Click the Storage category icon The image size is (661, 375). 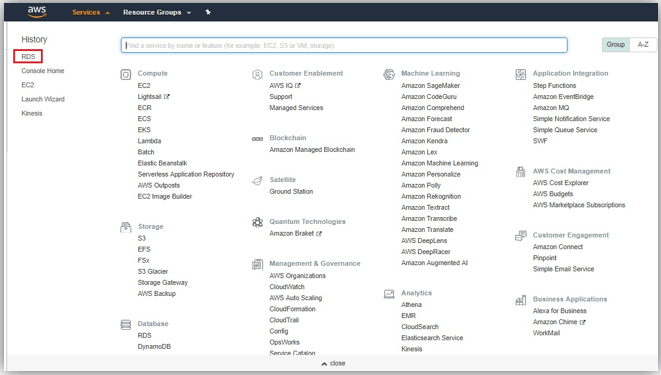[126, 228]
